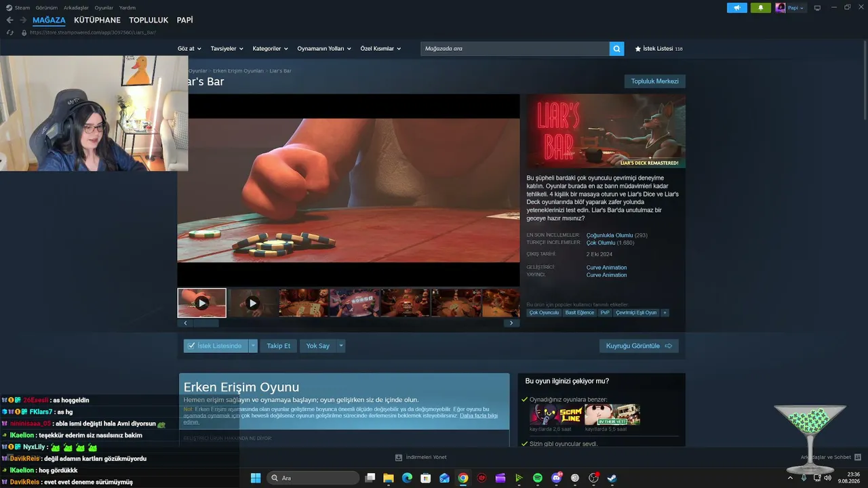
Task: Click the Basit Eğlence tag
Action: [579, 313]
